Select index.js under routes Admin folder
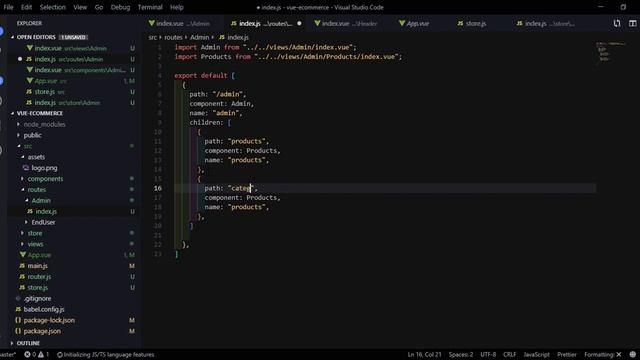This screenshot has height=360, width=640. (46, 211)
